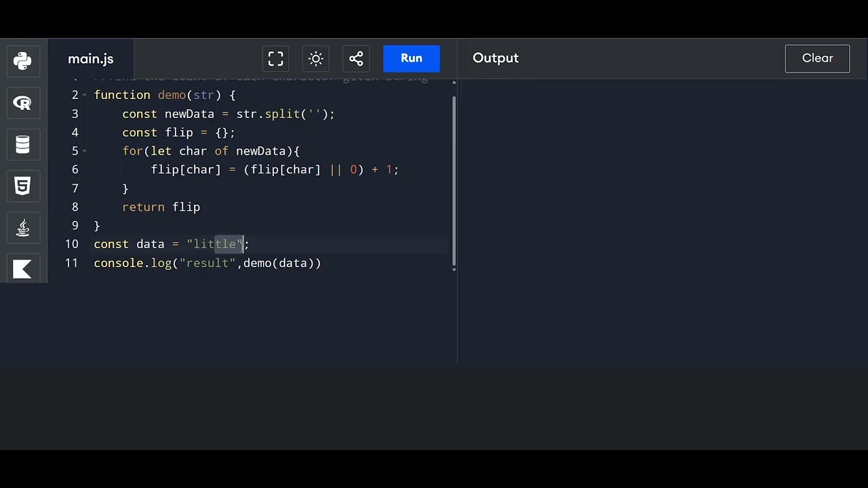Viewport: 868px width, 488px height.
Task: Select the main.js file tab
Action: 91,59
